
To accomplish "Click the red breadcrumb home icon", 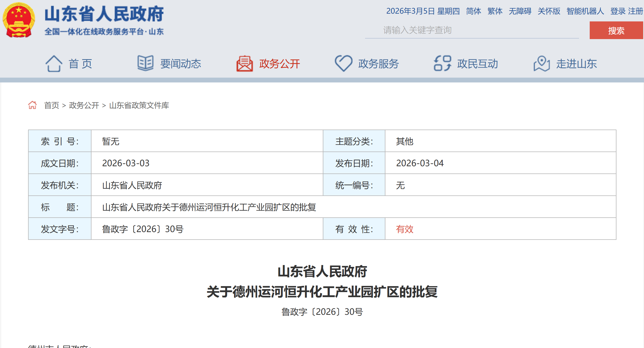I will [x=32, y=105].
